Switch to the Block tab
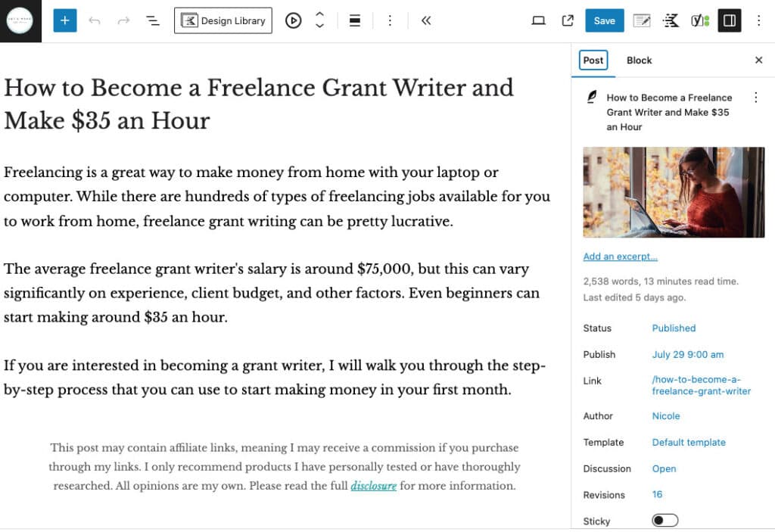Viewport: 775px width, 532px height. [640, 60]
